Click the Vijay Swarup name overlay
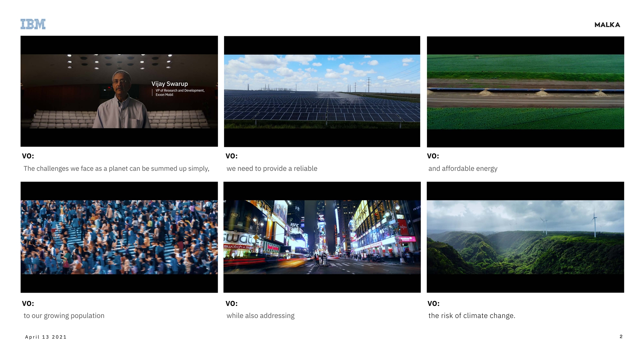Screen dimensions: 644x362 [x=169, y=84]
